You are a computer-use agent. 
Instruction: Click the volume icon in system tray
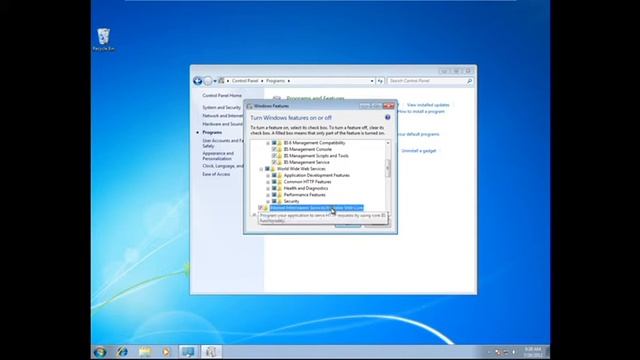[513, 352]
